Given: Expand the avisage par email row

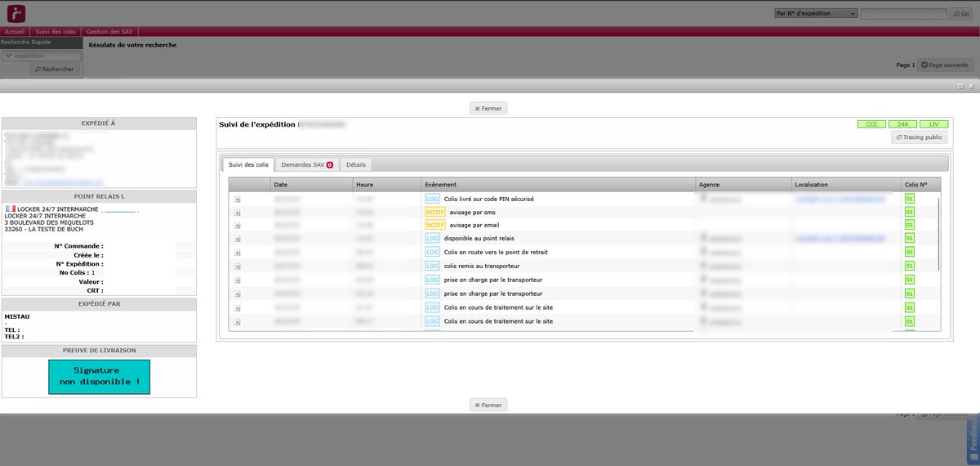Looking at the screenshot, I should 237,225.
